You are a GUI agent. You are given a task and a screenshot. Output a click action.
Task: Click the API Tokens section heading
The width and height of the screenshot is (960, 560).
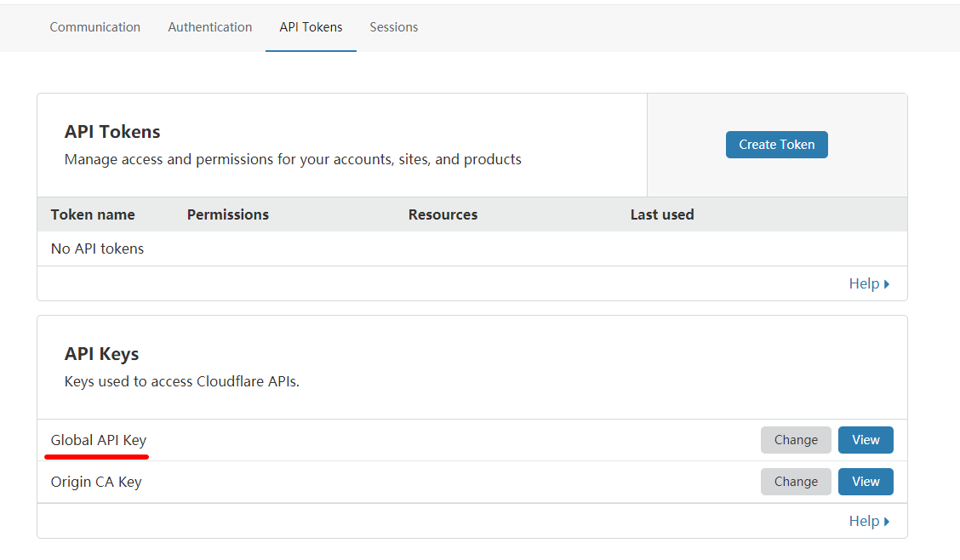coord(112,132)
